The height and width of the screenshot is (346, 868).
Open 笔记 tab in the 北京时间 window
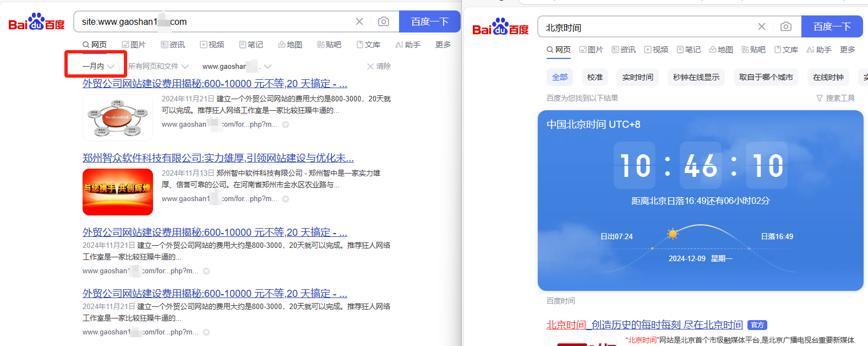(x=689, y=50)
